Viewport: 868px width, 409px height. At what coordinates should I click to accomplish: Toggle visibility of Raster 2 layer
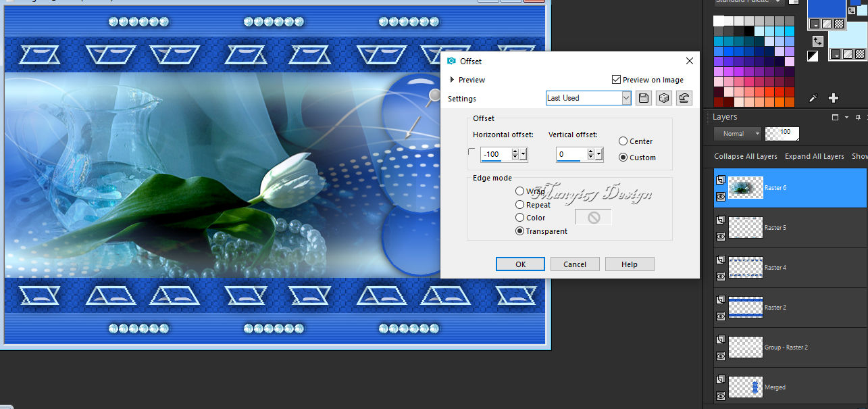[x=721, y=316]
